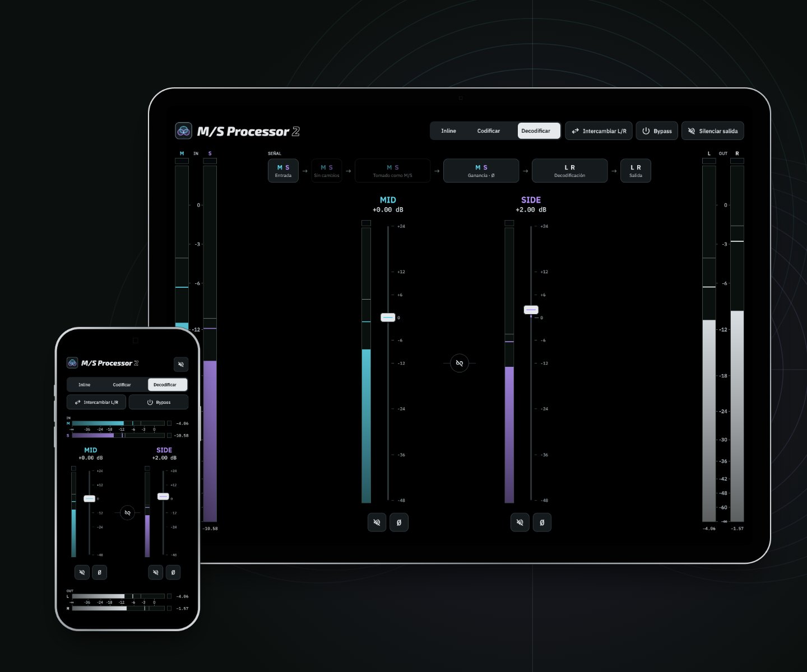Select Inline mode on tablet
807x672 pixels.
pyautogui.click(x=448, y=131)
